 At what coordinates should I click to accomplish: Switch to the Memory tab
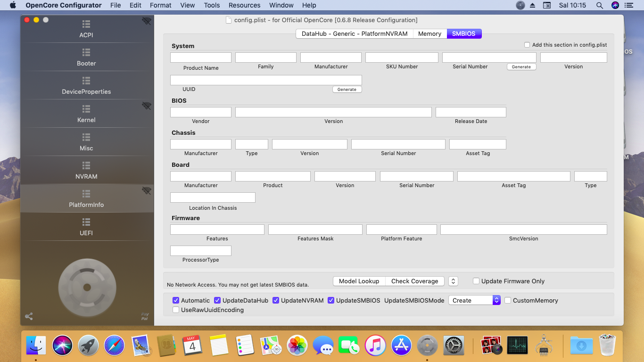click(429, 33)
